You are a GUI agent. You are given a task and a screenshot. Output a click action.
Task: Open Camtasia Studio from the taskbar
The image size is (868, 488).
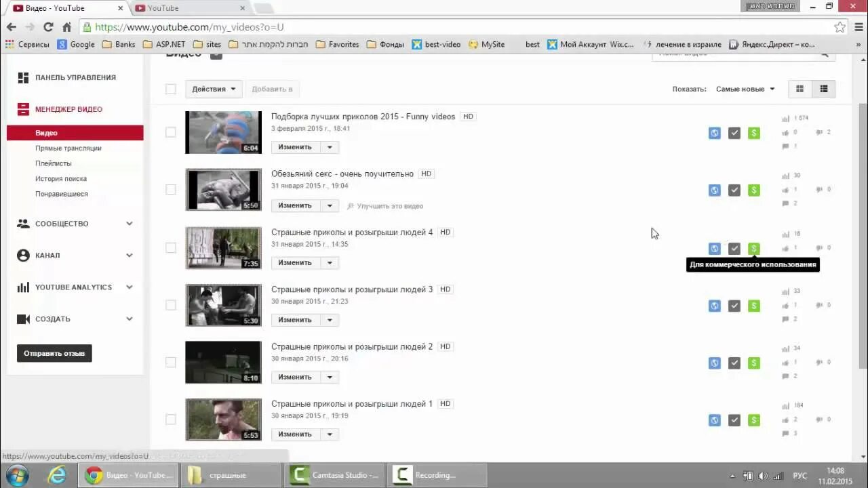tap(336, 475)
